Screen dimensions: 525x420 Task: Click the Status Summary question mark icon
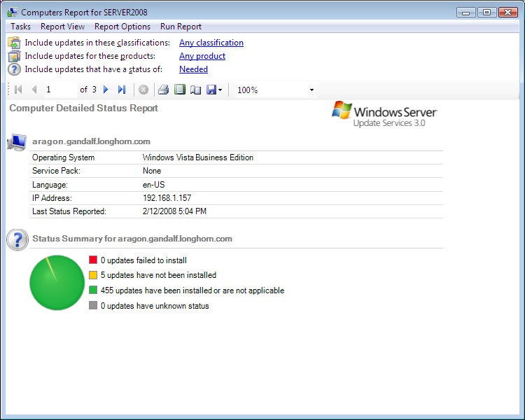tap(17, 239)
